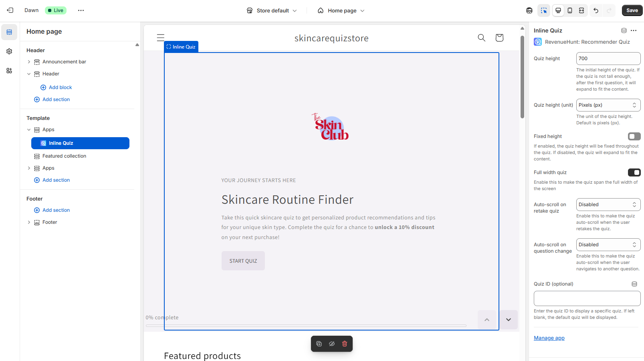
Task: Enable the Fixed height toggle
Action: point(634,136)
